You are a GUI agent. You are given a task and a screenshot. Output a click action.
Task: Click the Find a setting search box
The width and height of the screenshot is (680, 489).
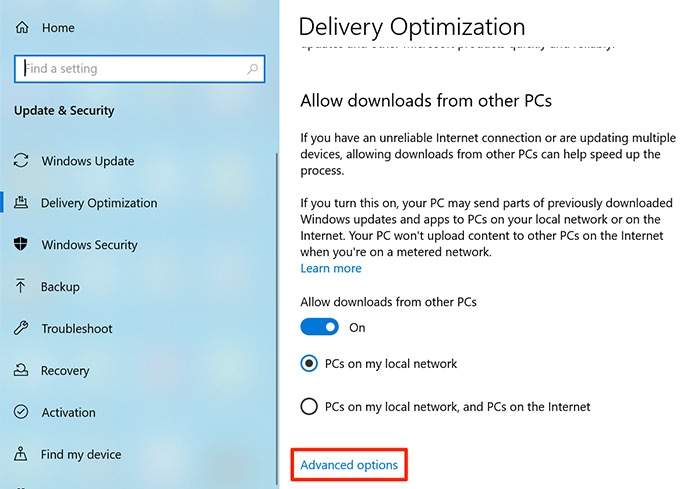130,69
